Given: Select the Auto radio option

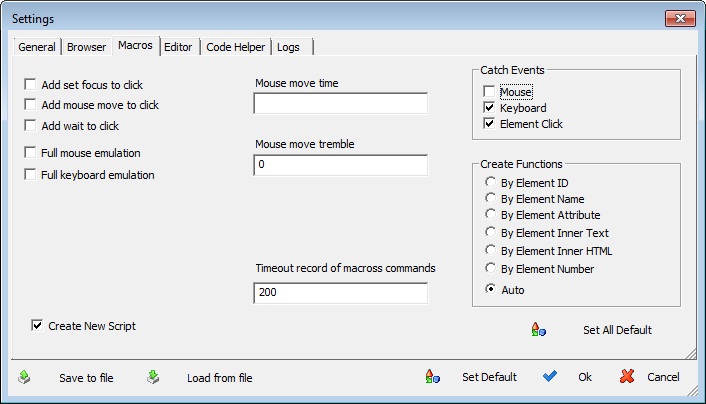Looking at the screenshot, I should click(x=490, y=289).
